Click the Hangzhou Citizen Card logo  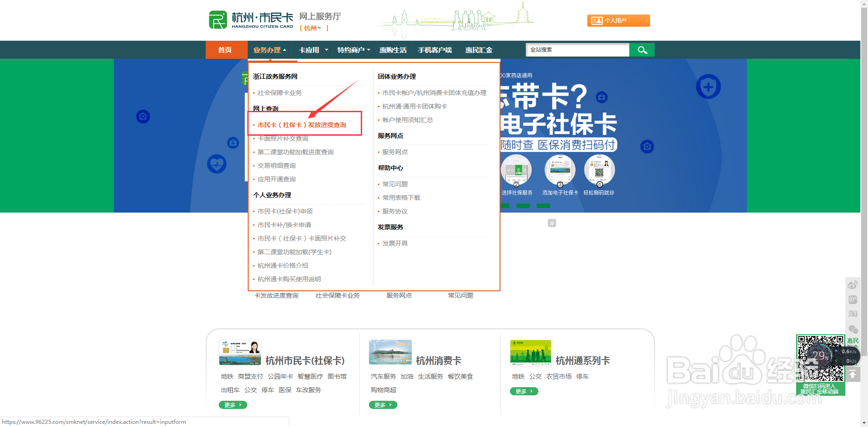point(251,20)
